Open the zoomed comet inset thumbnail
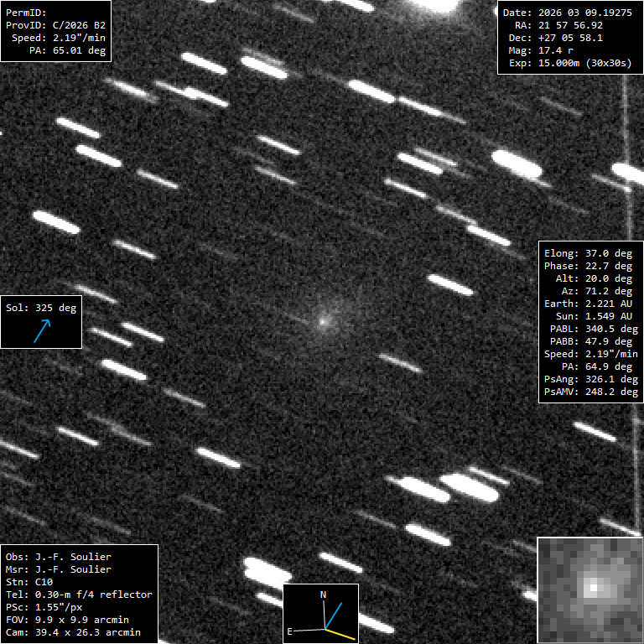The height and width of the screenshot is (644, 644). point(589,590)
